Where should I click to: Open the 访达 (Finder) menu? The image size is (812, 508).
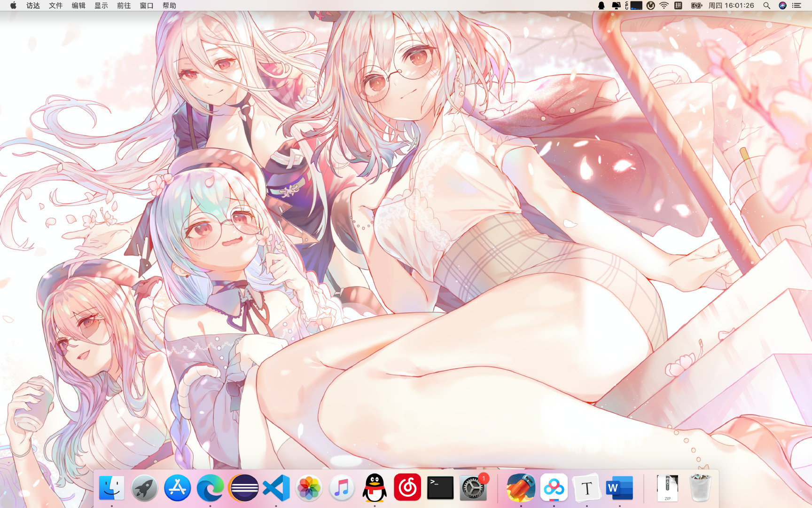tap(33, 6)
